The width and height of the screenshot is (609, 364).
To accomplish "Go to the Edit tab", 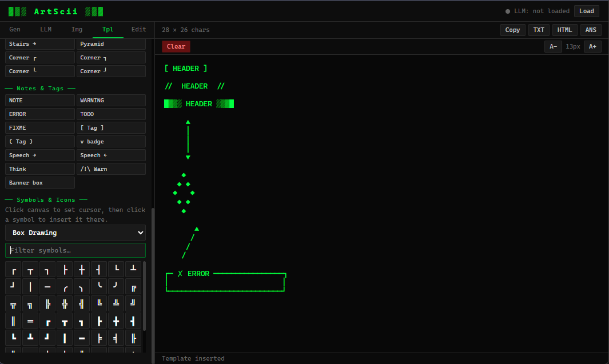I will pyautogui.click(x=138, y=30).
